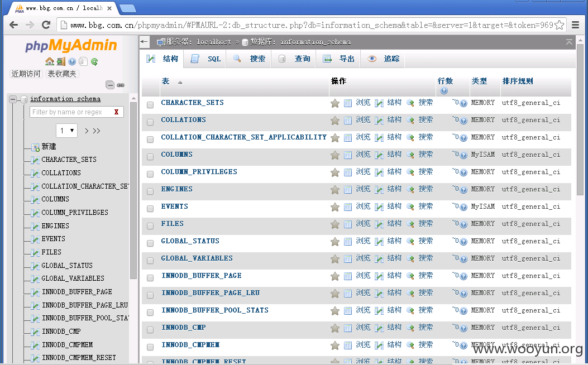Select the EVENTS row checkbox
This screenshot has width=588, height=365.
click(x=150, y=209)
